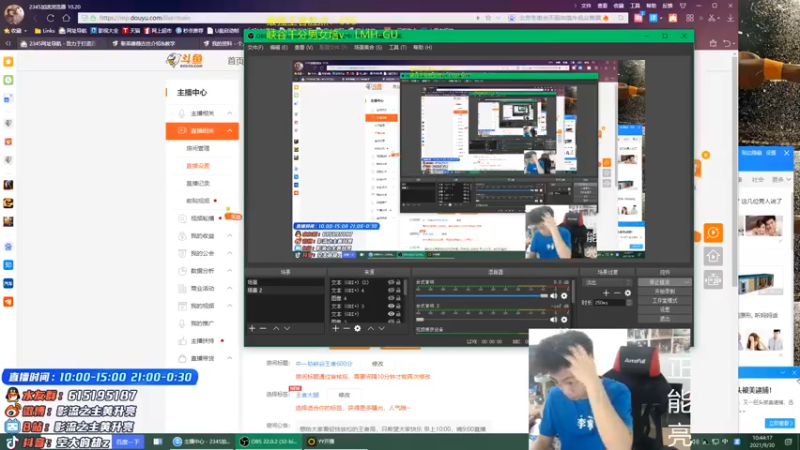Screen dimensions: 800x450
Task: Toggle the lock on source 文本 (GDI+) (2)
Action: coord(398,282)
